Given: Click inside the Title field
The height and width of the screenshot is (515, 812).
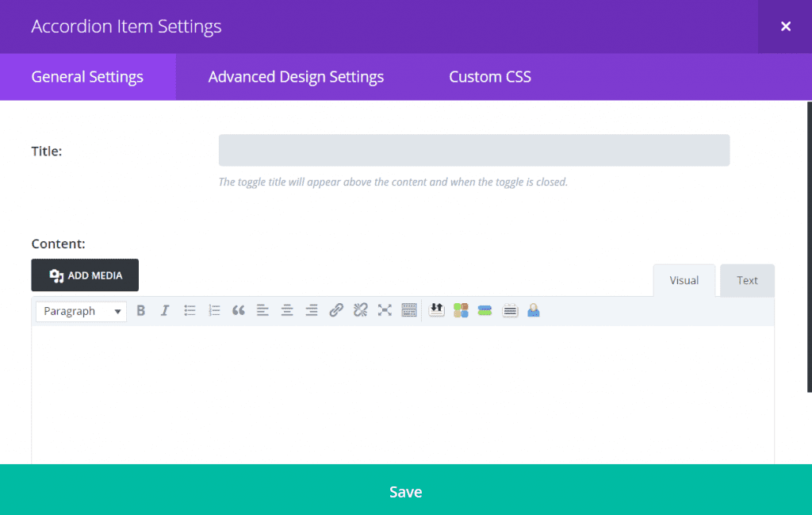Looking at the screenshot, I should pos(473,150).
